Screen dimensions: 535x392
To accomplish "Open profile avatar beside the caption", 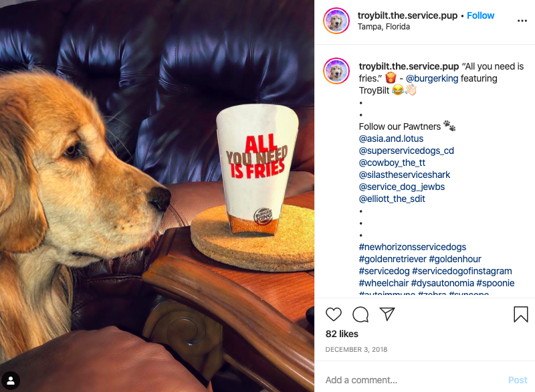I will coord(336,71).
